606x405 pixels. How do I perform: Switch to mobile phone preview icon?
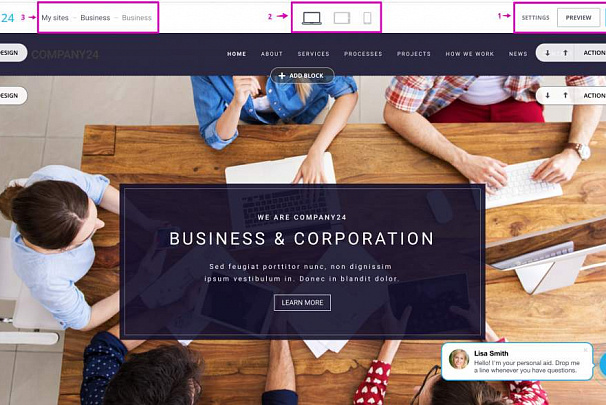[367, 18]
